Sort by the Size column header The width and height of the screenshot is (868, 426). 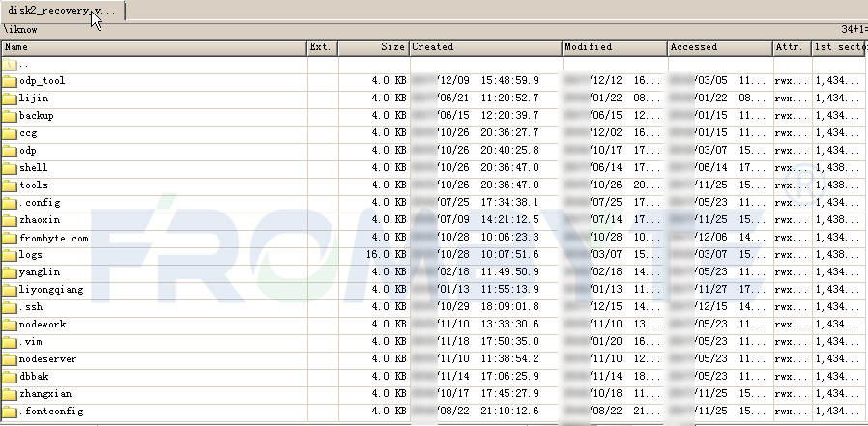(374, 47)
